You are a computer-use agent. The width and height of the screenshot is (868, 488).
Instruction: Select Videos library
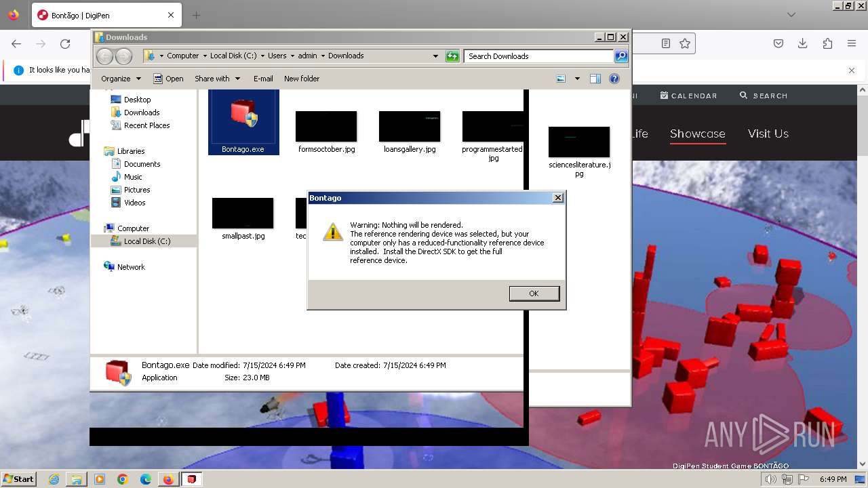[134, 203]
